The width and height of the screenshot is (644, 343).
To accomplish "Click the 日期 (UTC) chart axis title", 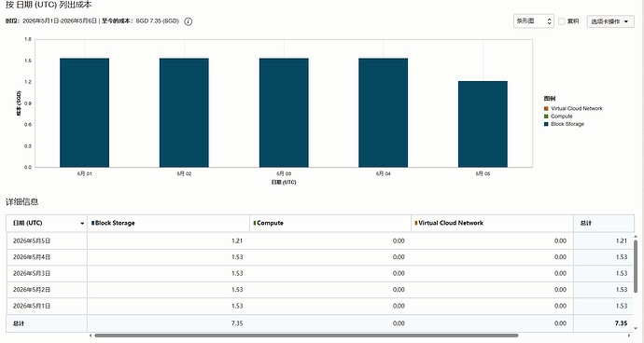I will pyautogui.click(x=284, y=182).
